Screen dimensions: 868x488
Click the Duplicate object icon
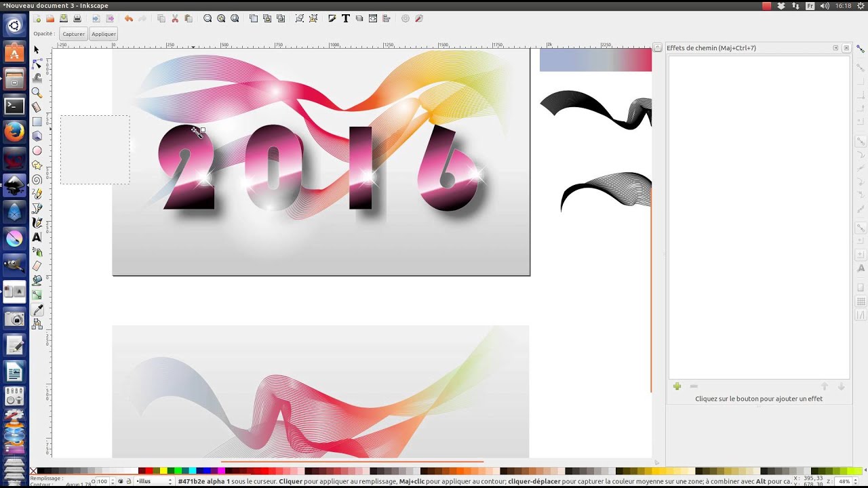point(254,18)
